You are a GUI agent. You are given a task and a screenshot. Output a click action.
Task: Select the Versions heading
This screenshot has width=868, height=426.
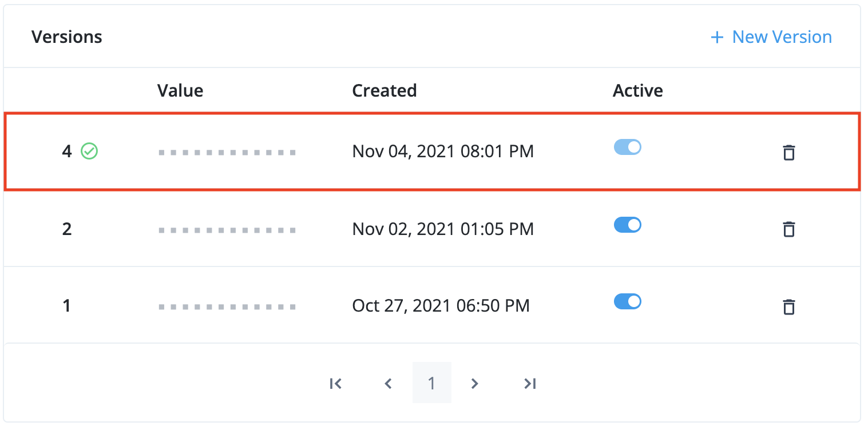67,37
